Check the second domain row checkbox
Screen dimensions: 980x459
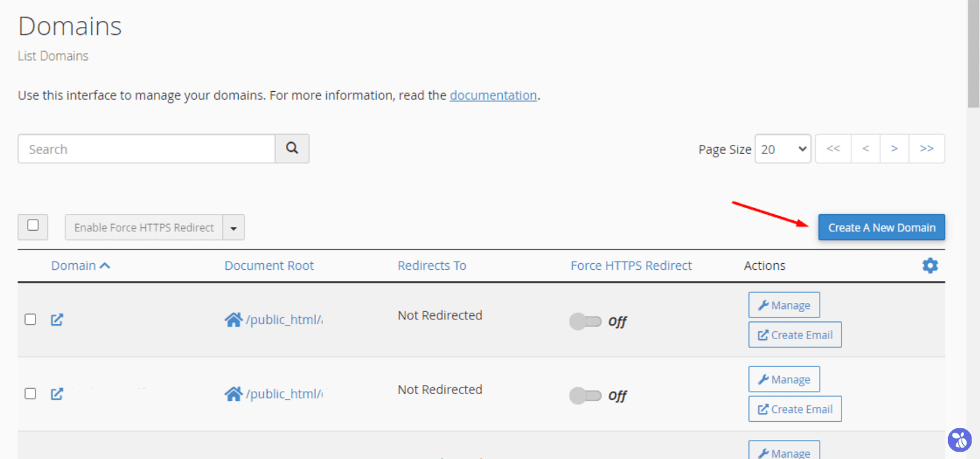pos(30,394)
